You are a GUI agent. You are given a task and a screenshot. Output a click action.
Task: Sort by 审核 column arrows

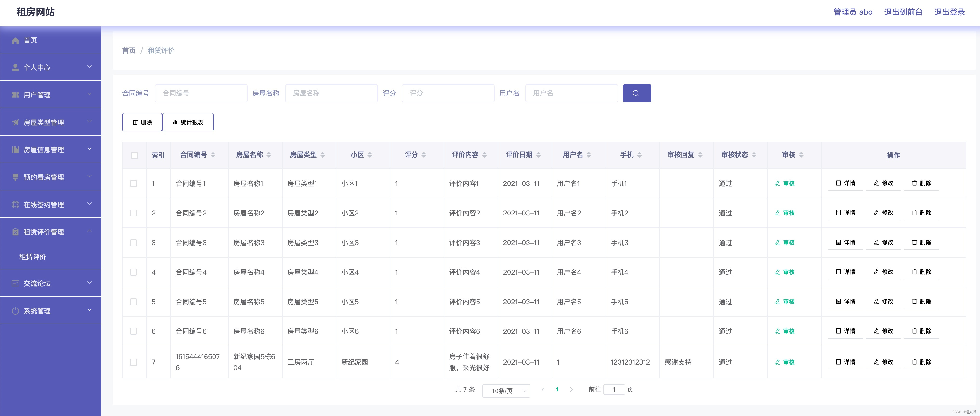[x=801, y=155]
